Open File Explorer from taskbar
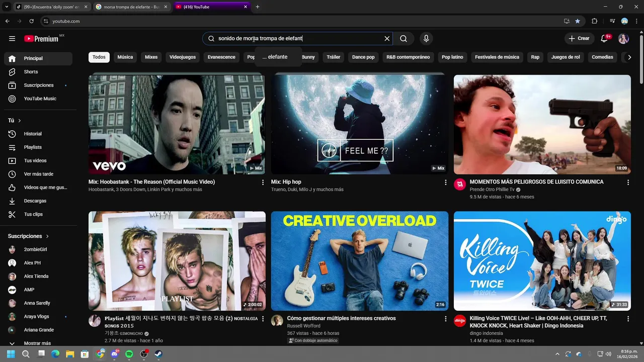This screenshot has height=362, width=644. click(70, 354)
